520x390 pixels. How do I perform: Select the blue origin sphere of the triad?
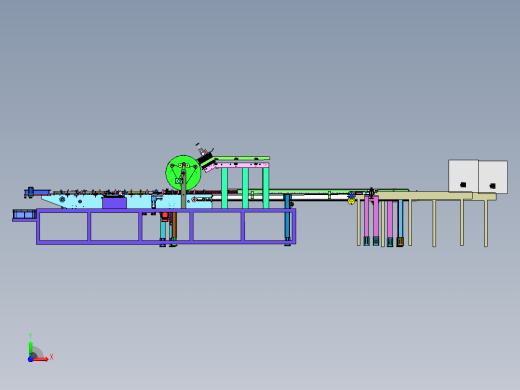click(x=30, y=359)
